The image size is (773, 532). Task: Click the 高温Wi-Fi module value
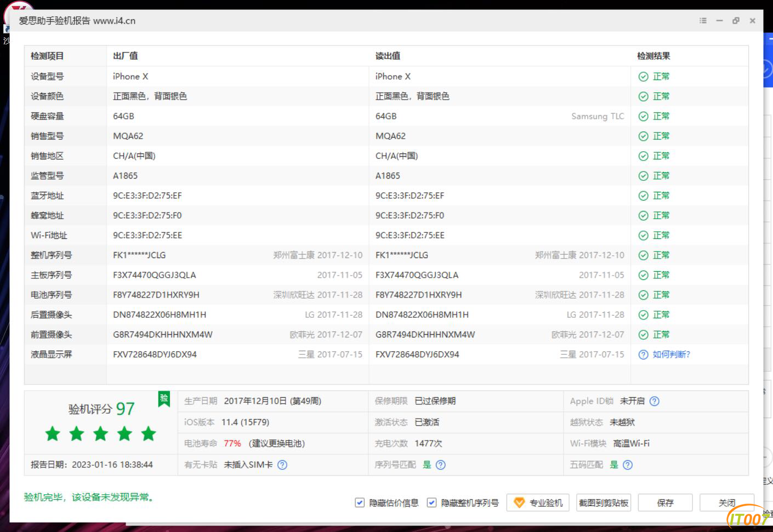point(631,443)
